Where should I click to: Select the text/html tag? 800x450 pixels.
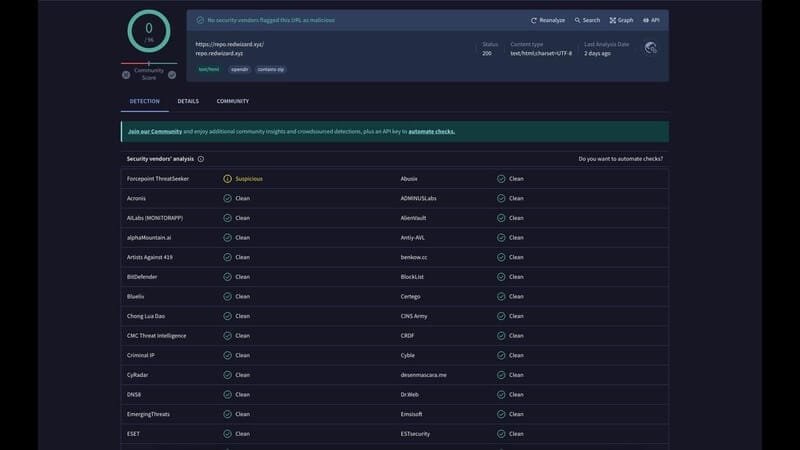coord(209,70)
